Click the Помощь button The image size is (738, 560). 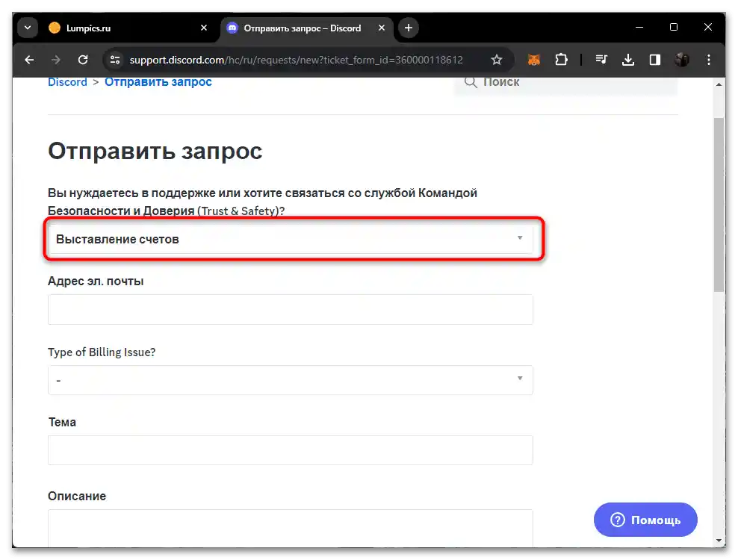[x=645, y=520]
